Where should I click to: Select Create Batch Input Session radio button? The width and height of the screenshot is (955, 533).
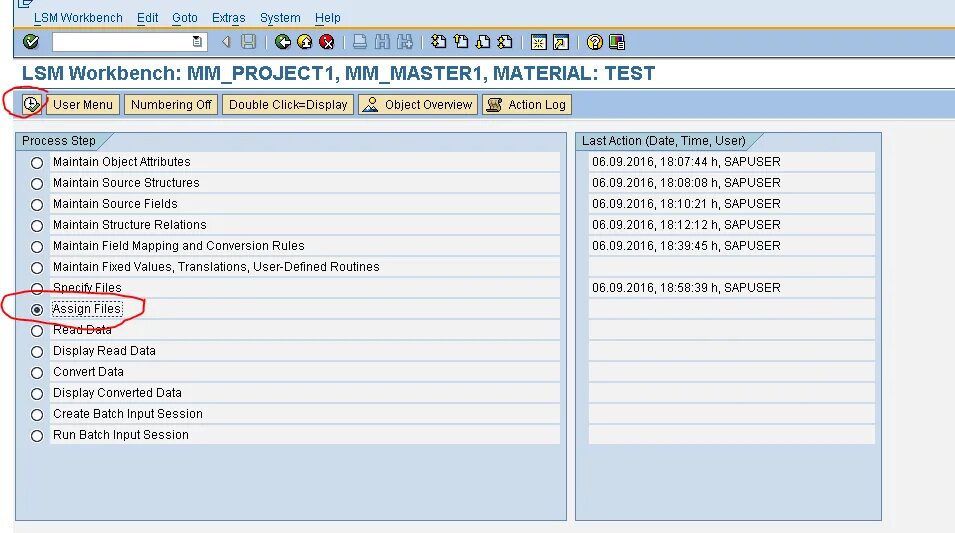coord(37,415)
